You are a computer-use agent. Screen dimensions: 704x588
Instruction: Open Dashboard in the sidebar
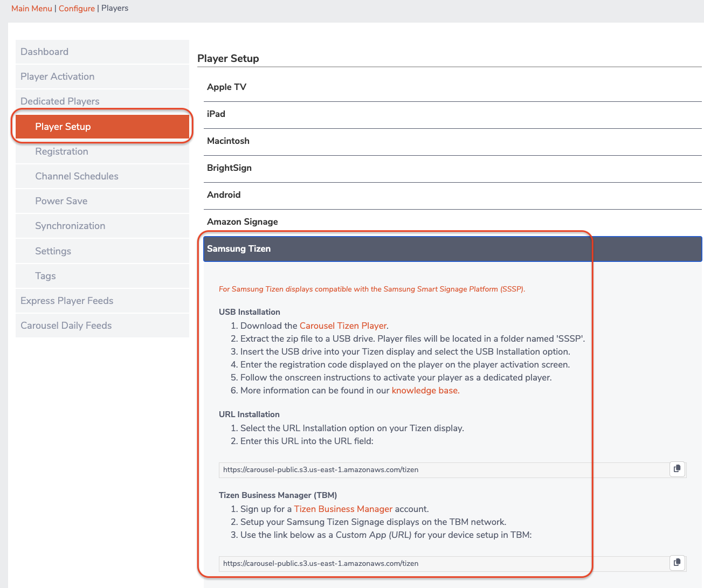pos(102,52)
